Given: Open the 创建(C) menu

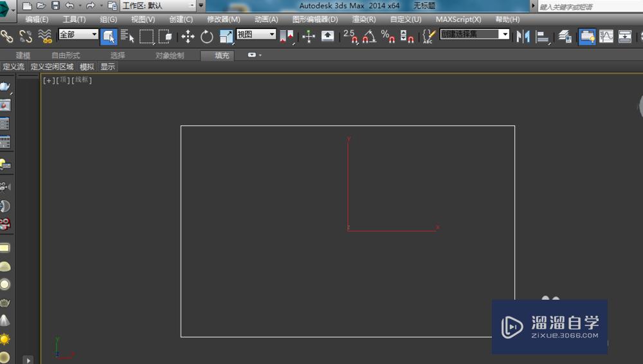Looking at the screenshot, I should coord(181,19).
